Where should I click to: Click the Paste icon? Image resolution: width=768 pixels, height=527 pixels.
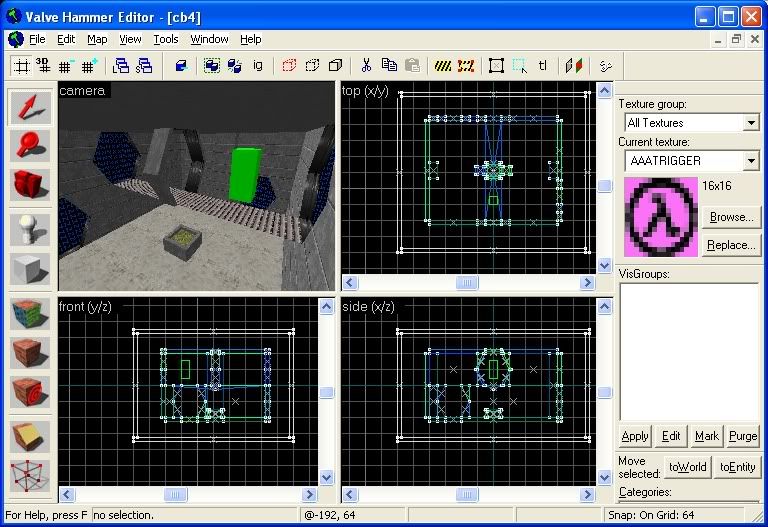click(x=412, y=66)
